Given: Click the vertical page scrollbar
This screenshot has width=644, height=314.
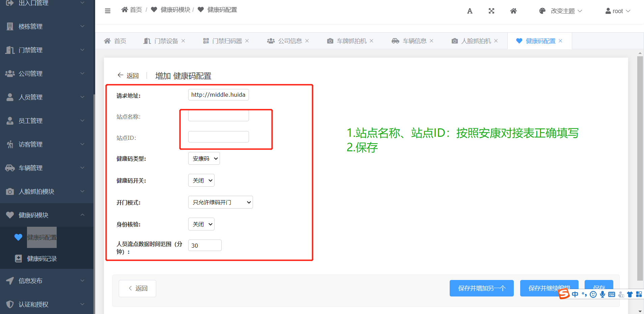Looking at the screenshot, I should click(640, 168).
